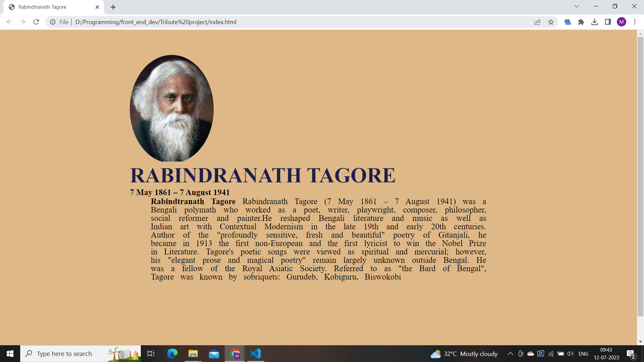Close the Rabindtranath Tagore tab
This screenshot has width=644, height=362.
97,7
